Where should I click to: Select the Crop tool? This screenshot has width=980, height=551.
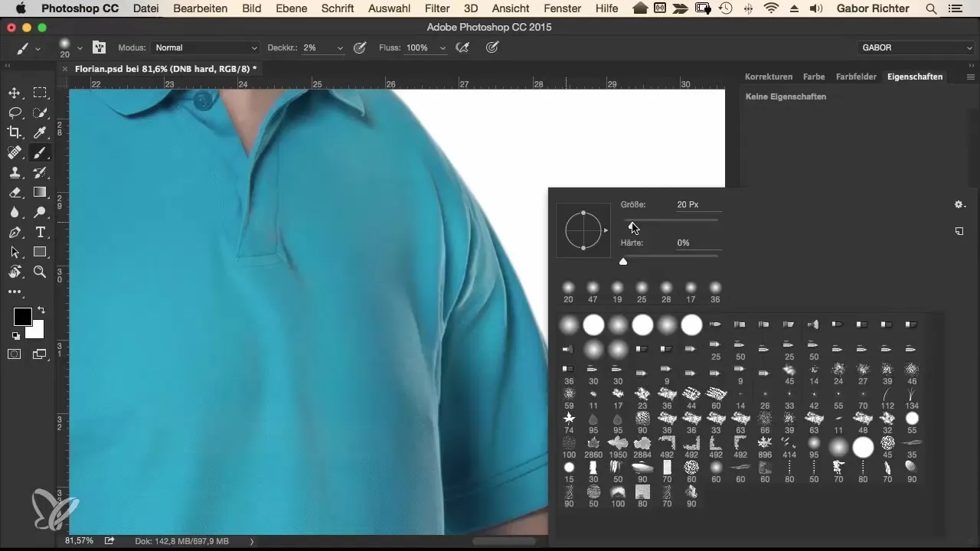point(15,133)
